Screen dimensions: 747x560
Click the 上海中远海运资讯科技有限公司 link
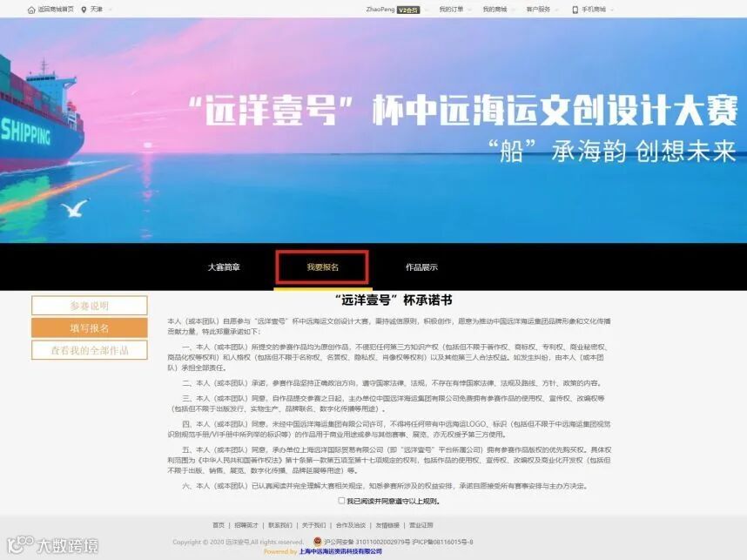340,551
